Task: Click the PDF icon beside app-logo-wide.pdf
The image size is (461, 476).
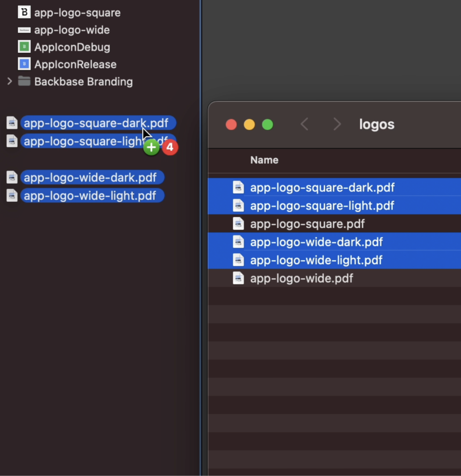Action: 239,278
